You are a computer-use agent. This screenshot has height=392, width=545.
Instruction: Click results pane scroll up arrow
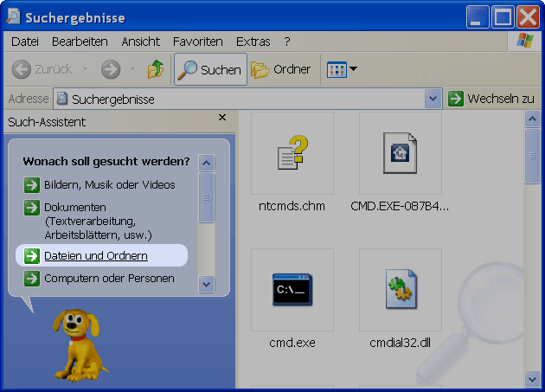(533, 119)
